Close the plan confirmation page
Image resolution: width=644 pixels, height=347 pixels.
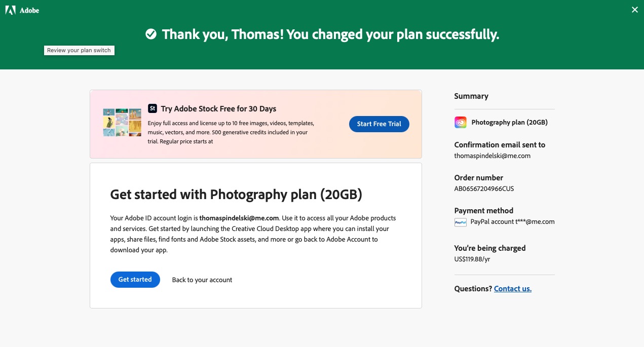635,10
